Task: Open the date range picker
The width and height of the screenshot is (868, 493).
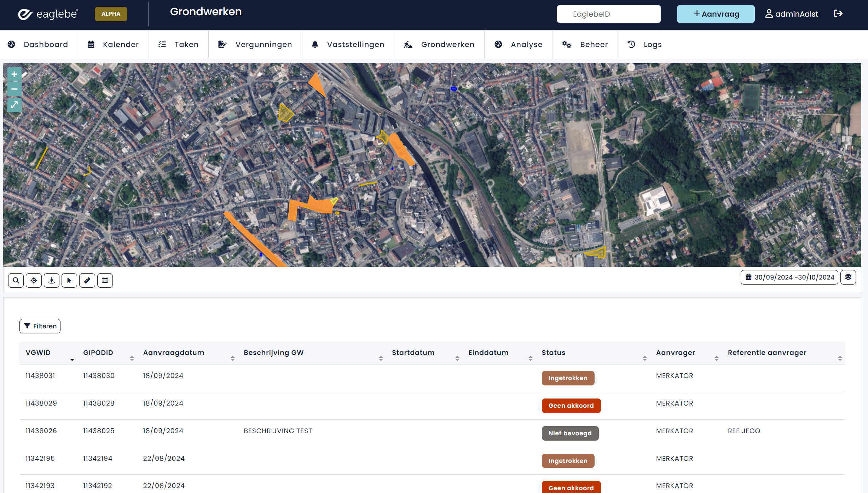Action: click(x=789, y=277)
